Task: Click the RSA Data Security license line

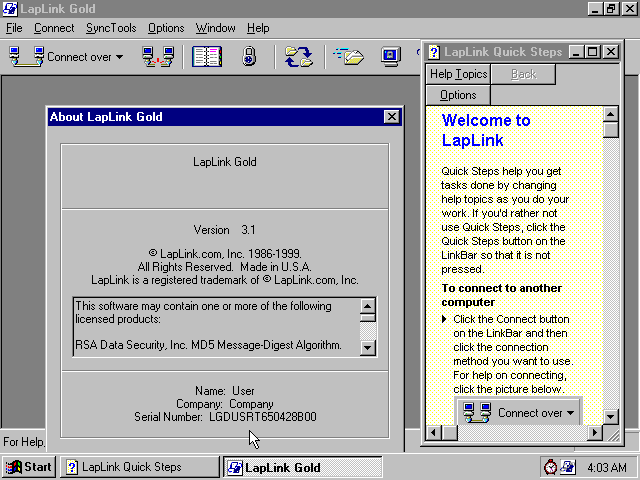Action: pos(208,345)
